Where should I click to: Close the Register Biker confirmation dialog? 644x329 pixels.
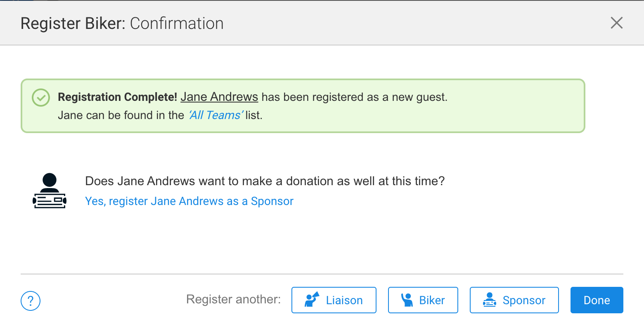[x=616, y=23]
